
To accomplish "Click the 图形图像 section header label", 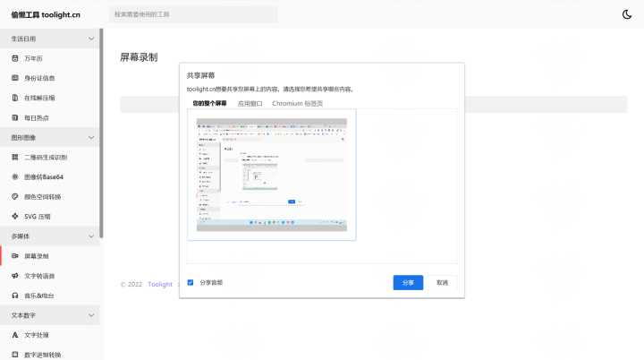I will (23, 137).
